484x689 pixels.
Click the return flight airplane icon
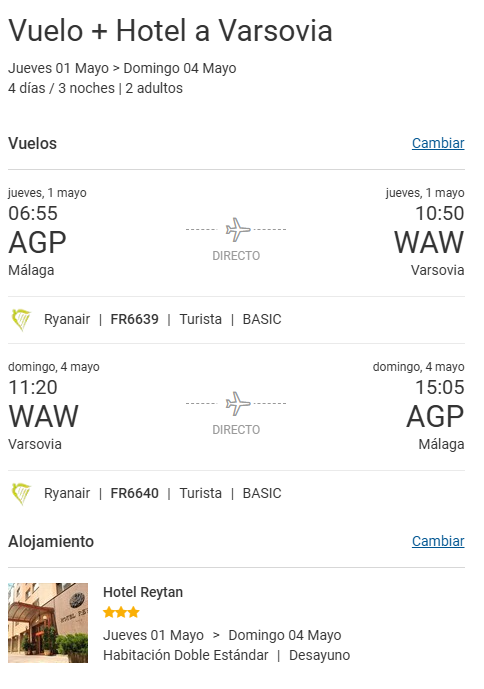coord(237,403)
